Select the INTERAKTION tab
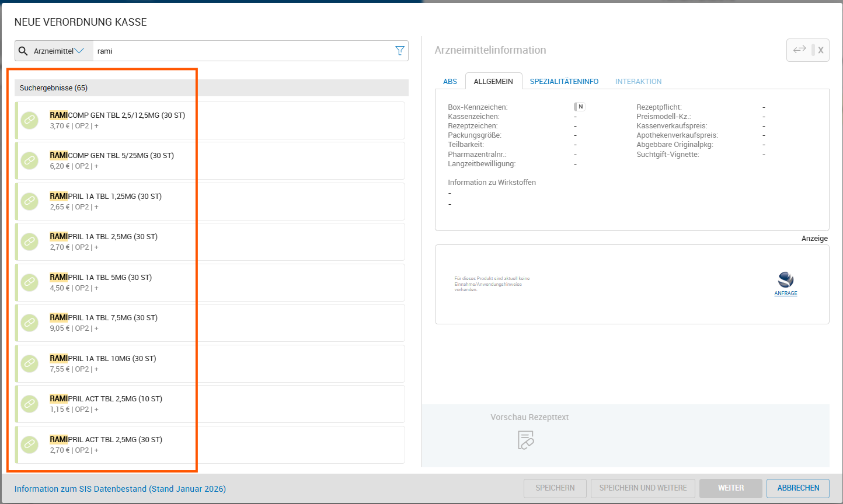The width and height of the screenshot is (843, 504). [x=638, y=82]
